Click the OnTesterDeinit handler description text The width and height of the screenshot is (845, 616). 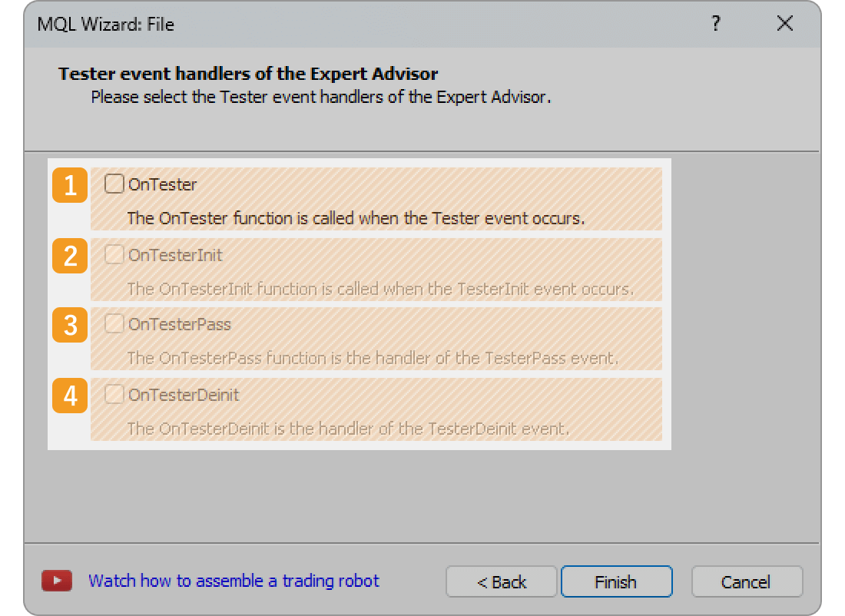[x=348, y=429]
